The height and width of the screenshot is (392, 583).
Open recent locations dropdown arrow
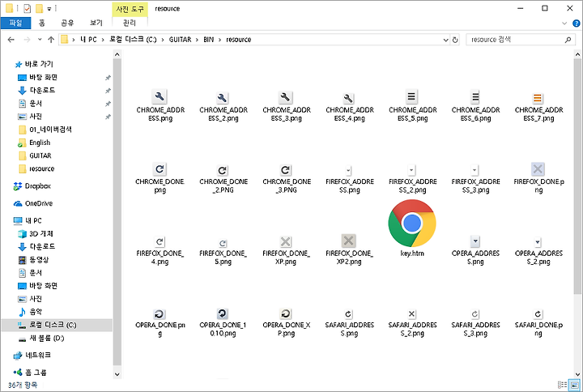[x=40, y=40]
